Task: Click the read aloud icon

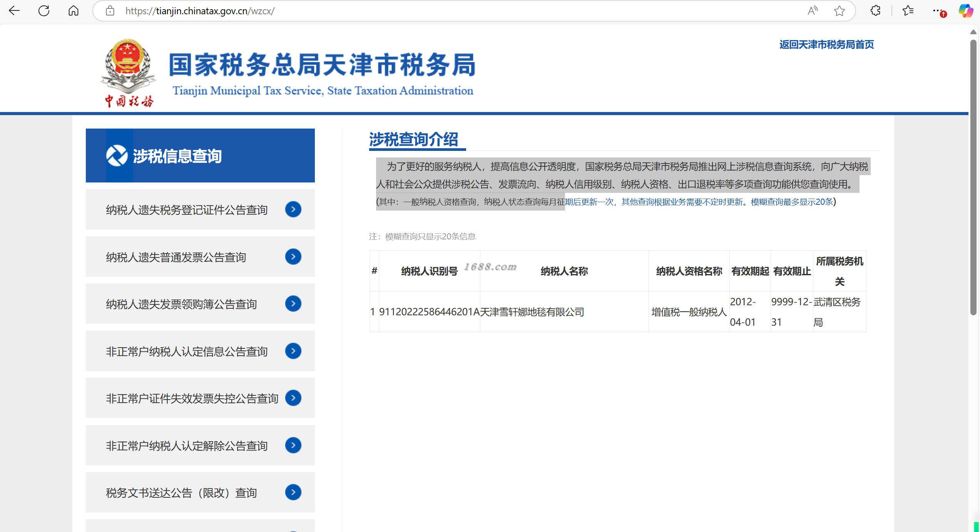Action: 813,11
